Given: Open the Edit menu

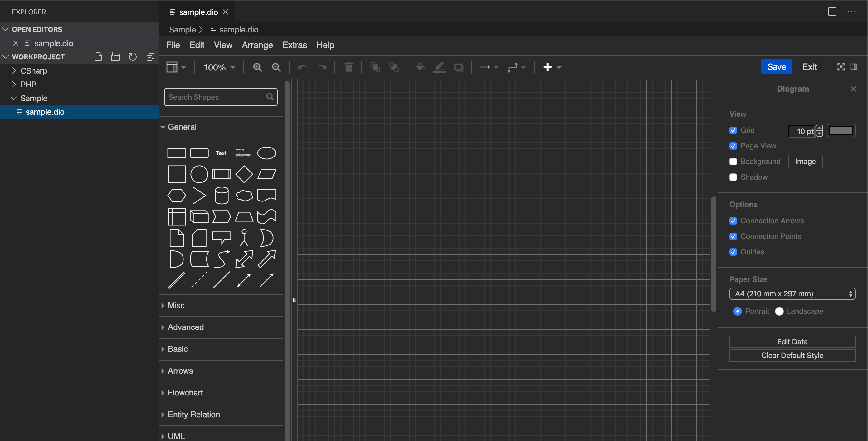Looking at the screenshot, I should 197,45.
